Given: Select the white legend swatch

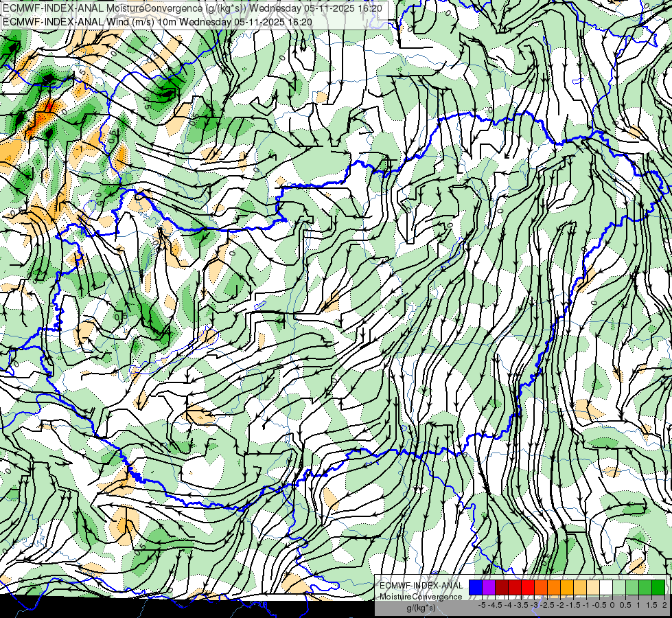Looking at the screenshot, I should coord(606,587).
